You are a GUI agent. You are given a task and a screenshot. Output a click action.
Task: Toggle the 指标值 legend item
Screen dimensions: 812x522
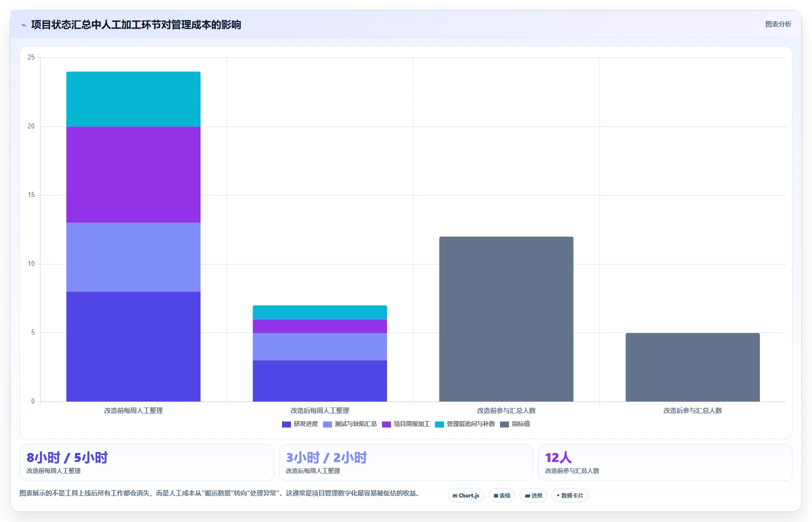tap(515, 424)
